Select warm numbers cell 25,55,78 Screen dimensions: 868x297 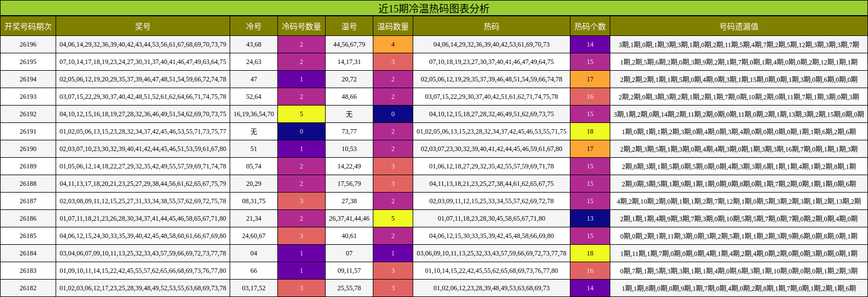tap(349, 288)
